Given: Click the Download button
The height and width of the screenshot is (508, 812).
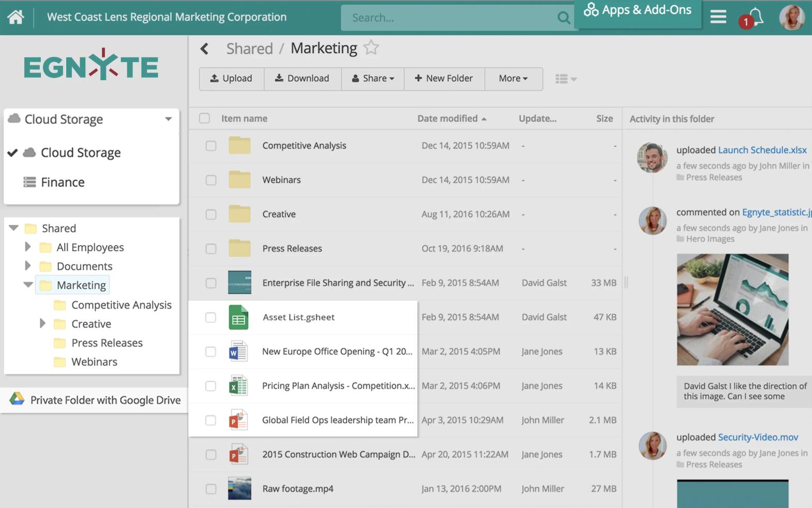Looking at the screenshot, I should point(303,79).
